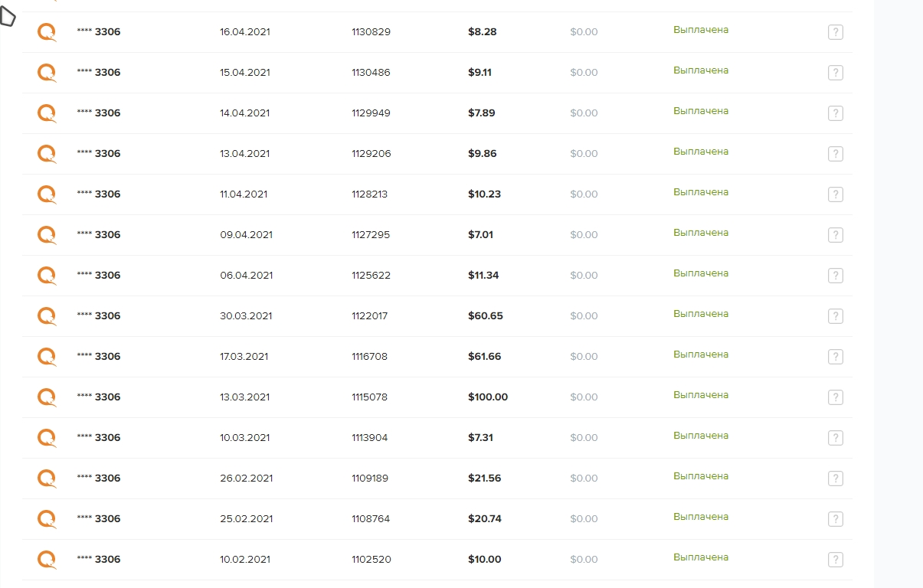The width and height of the screenshot is (923, 588).
Task: Click Выплачена status for payout 1113904
Action: [x=701, y=436]
